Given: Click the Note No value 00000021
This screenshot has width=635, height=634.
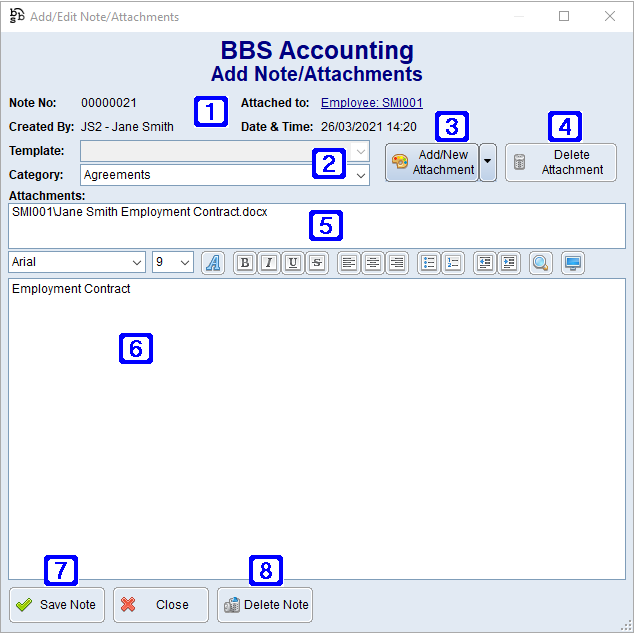Looking at the screenshot, I should pos(109,103).
